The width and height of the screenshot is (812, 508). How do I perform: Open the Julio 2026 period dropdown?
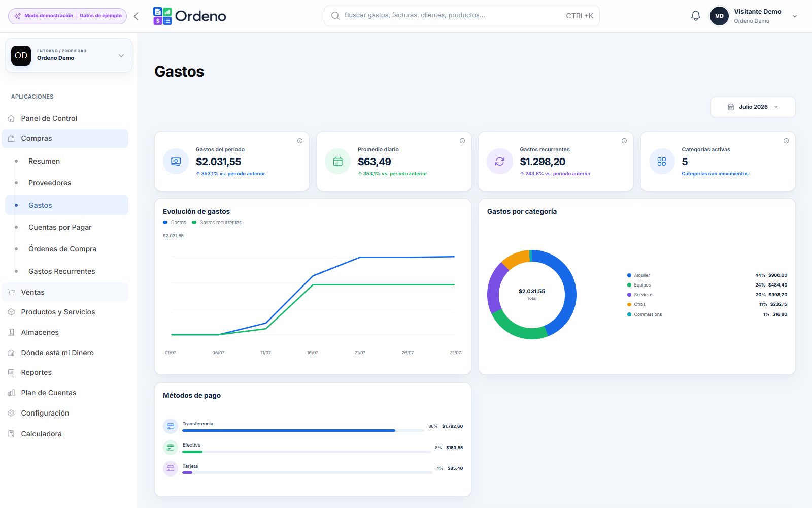click(x=753, y=107)
